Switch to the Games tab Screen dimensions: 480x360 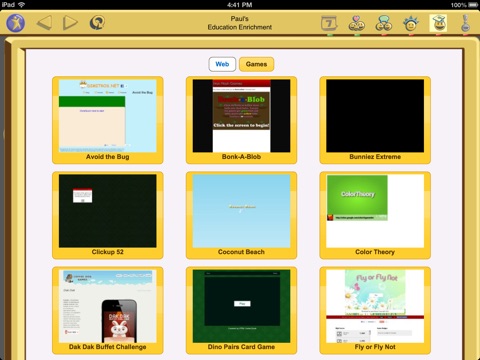256,64
